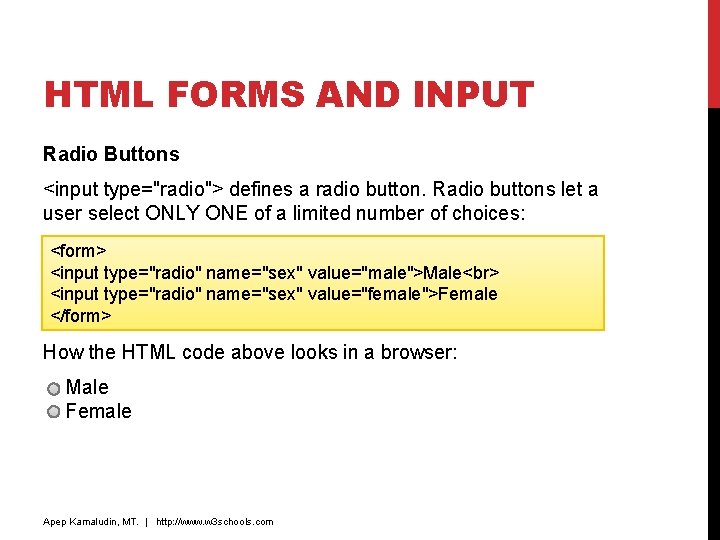This screenshot has height=540, width=720.
Task: Click 'How the HTML code above looks' sentence
Action: [x=250, y=352]
